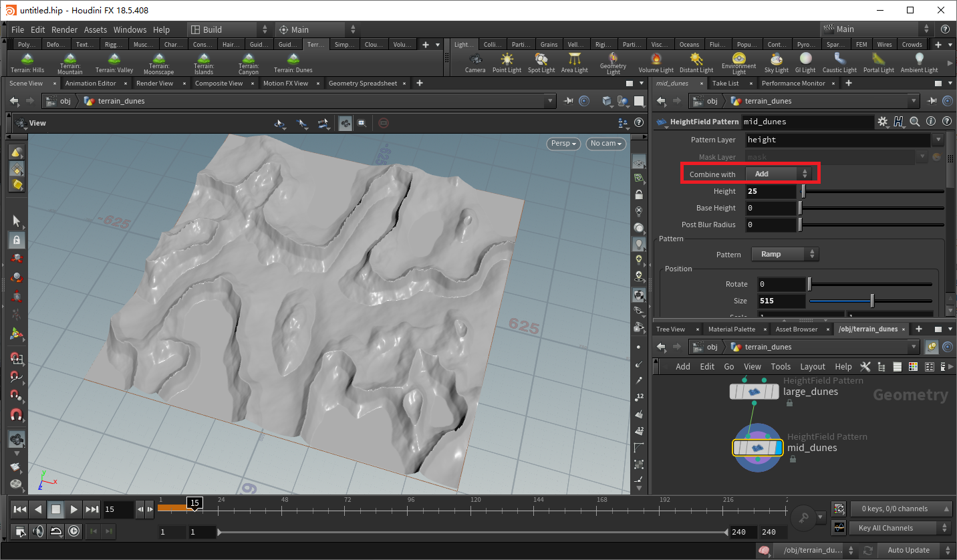
Task: Adjust the Rotate slider handle
Action: 810,284
